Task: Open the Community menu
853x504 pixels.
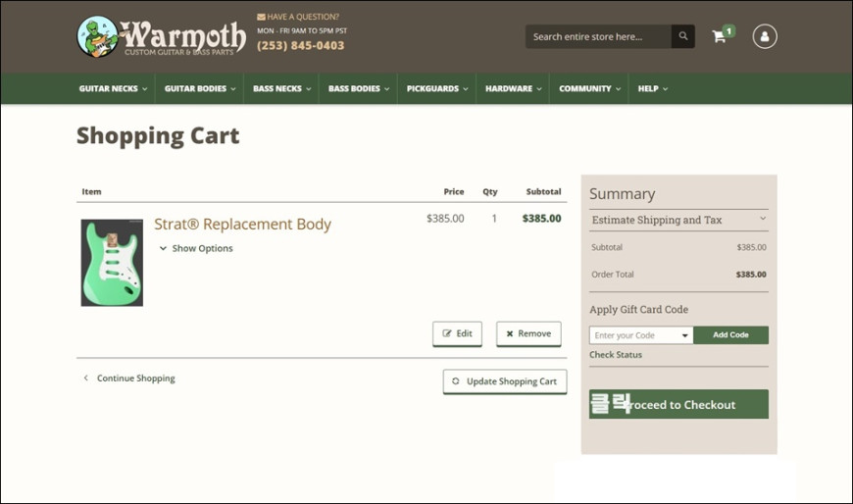Action: click(589, 88)
